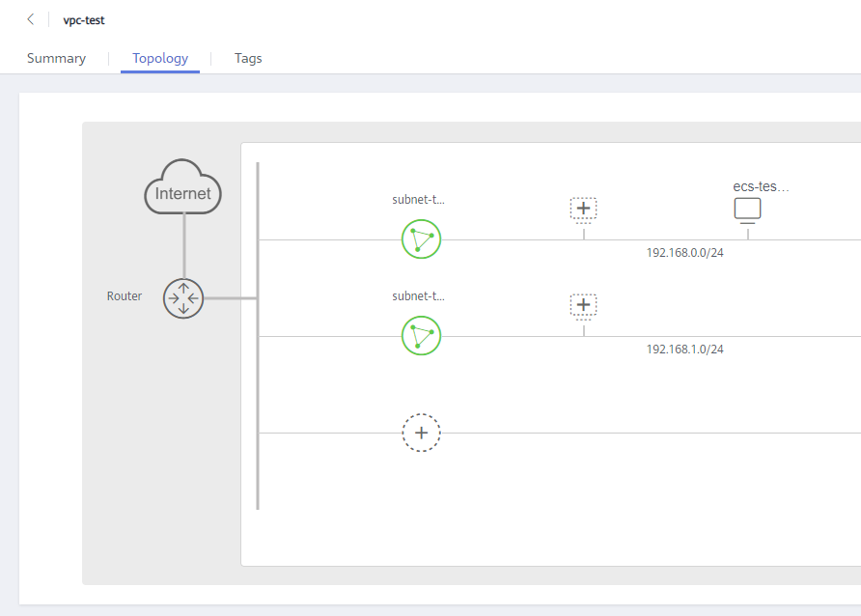Select the ecs-tes... server monitor icon
Image resolution: width=861 pixels, height=616 pixels.
tap(747, 210)
